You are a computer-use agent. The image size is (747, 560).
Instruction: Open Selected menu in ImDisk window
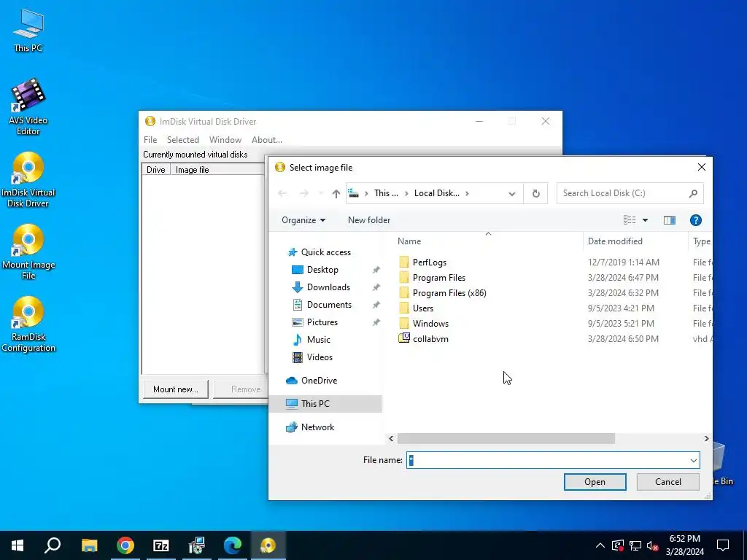coord(183,140)
